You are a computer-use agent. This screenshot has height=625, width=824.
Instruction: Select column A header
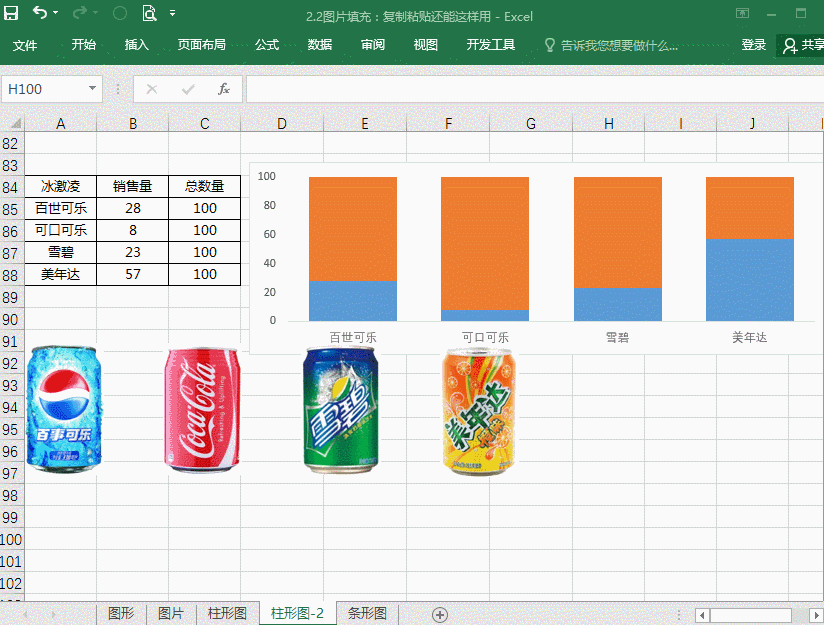[x=60, y=124]
